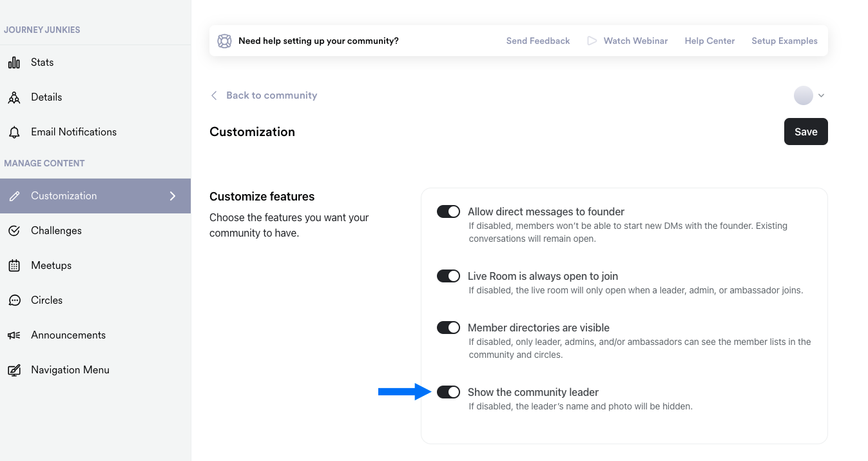This screenshot has width=868, height=461.
Task: Open the Announcements section
Action: pyautogui.click(x=95, y=335)
